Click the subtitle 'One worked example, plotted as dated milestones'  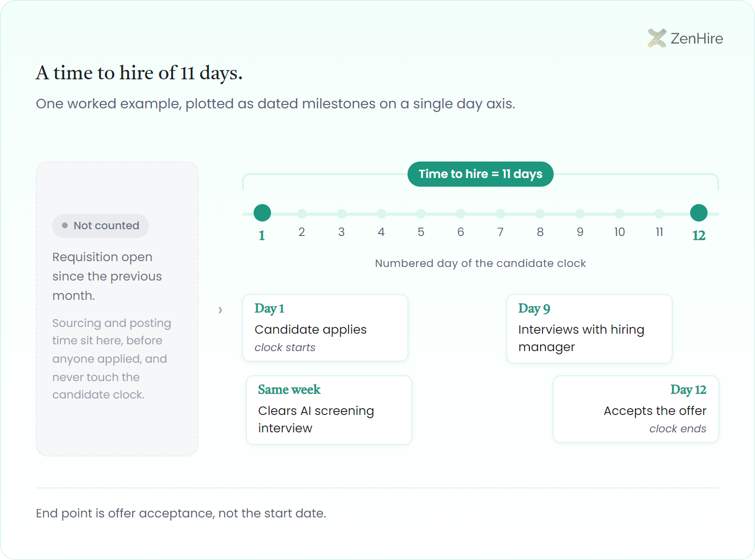275,104
